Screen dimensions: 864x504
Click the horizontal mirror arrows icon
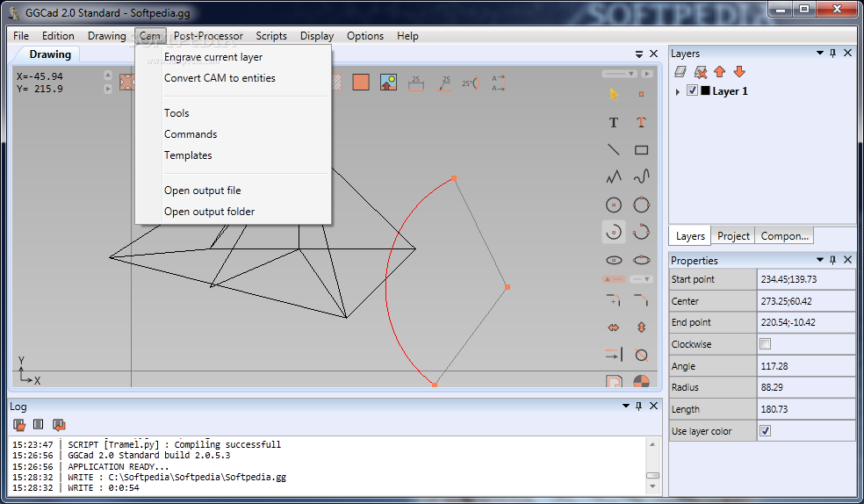pos(614,328)
